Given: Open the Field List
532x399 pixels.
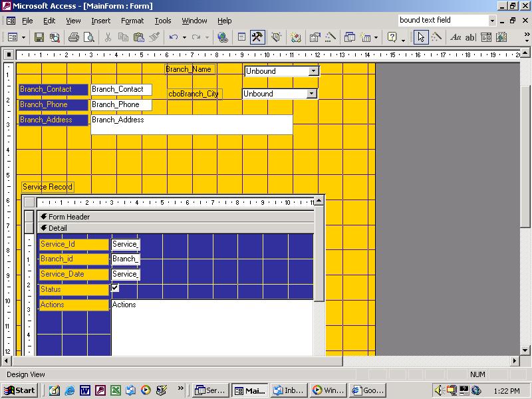Looking at the screenshot, I should [x=241, y=37].
